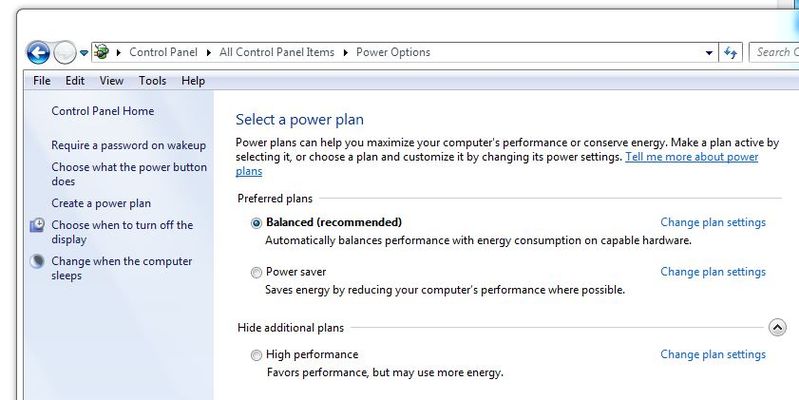Open Tell me more about power plans link
Image resolution: width=799 pixels, height=400 pixels.
point(497,164)
